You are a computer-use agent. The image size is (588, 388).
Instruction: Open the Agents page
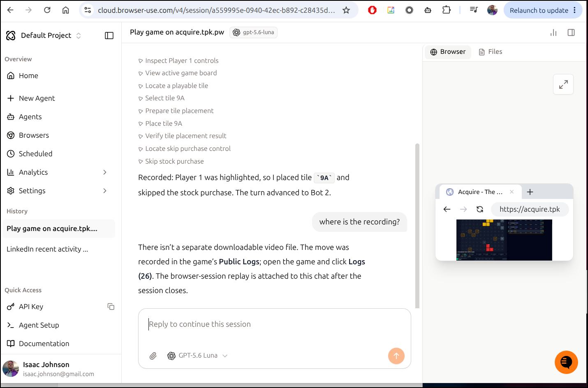30,117
